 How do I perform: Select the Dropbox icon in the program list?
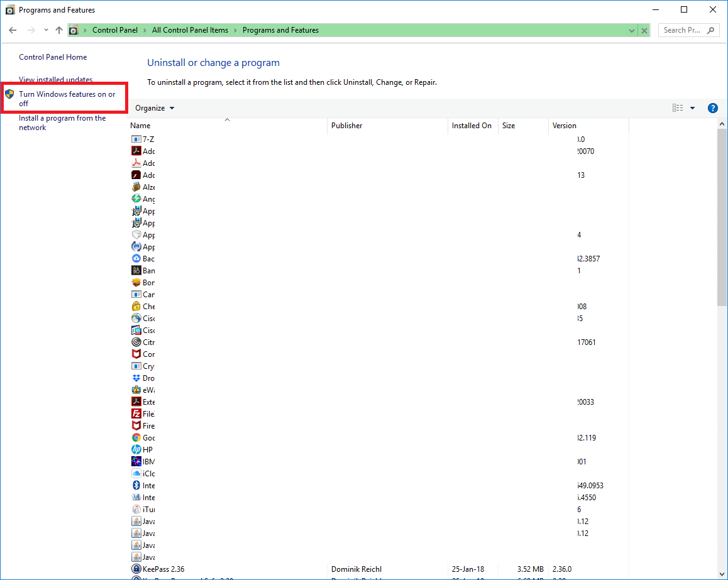136,378
